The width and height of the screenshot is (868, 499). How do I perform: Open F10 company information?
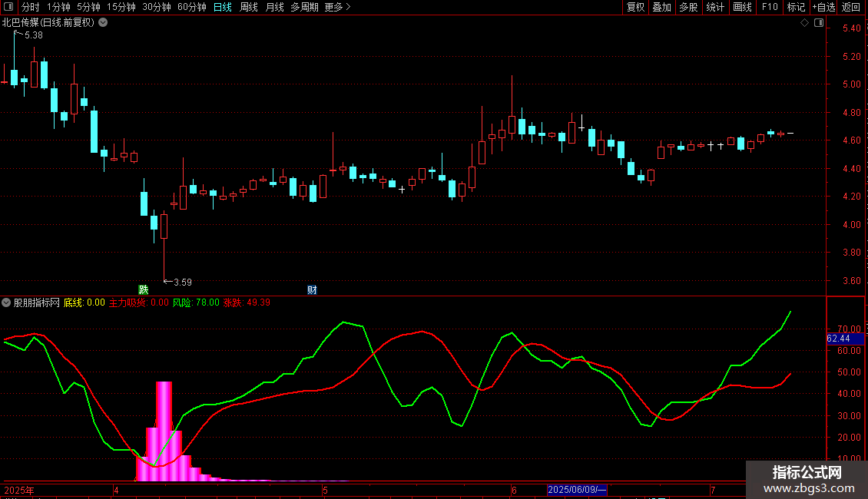click(770, 7)
